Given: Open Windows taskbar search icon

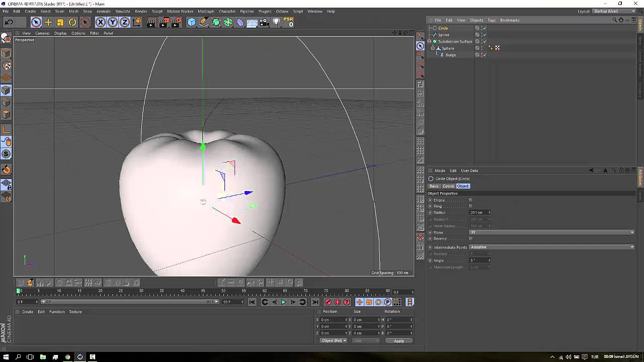Looking at the screenshot, I should tap(18, 357).
